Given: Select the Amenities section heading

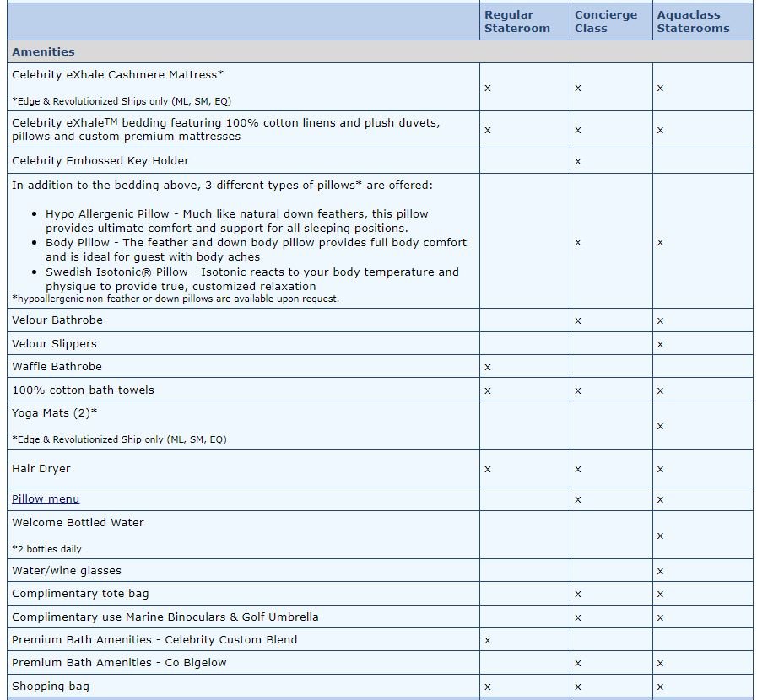Looking at the screenshot, I should (43, 51).
